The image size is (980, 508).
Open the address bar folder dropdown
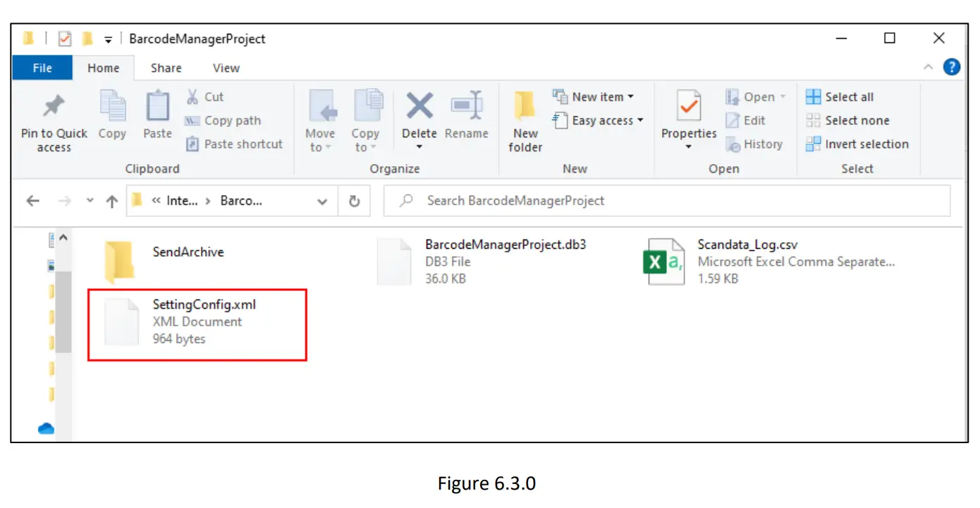click(x=322, y=201)
